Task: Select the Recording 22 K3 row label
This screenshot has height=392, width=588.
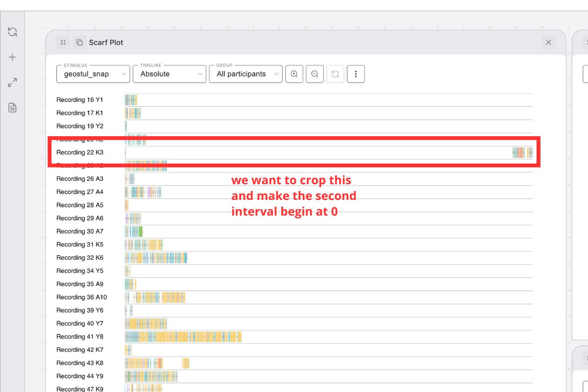Action: point(79,152)
